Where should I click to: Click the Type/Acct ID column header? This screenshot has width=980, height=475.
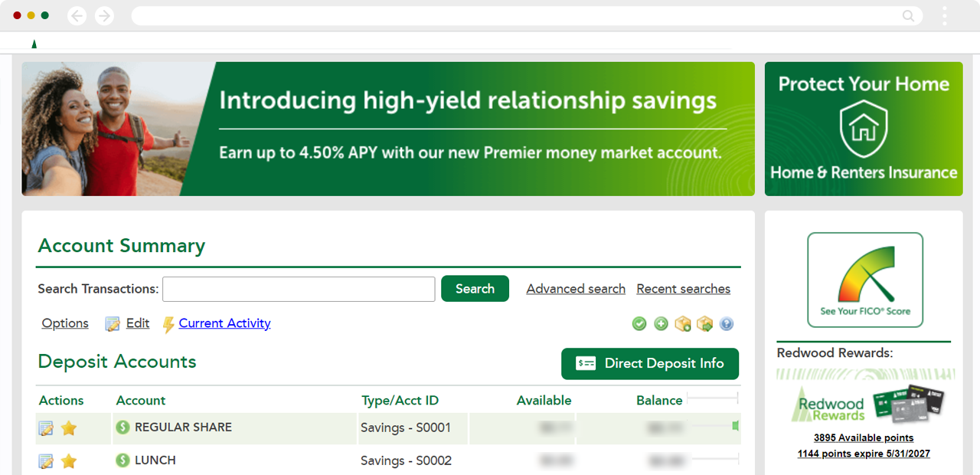[400, 401]
